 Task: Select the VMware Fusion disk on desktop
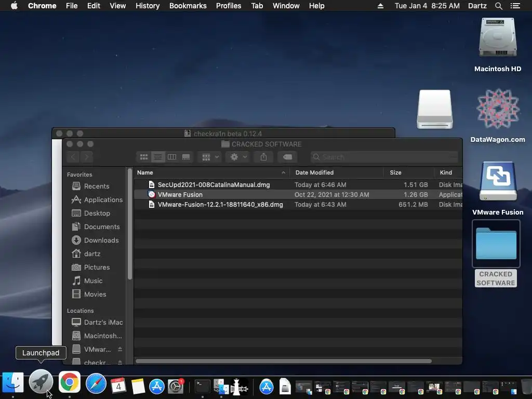click(497, 181)
